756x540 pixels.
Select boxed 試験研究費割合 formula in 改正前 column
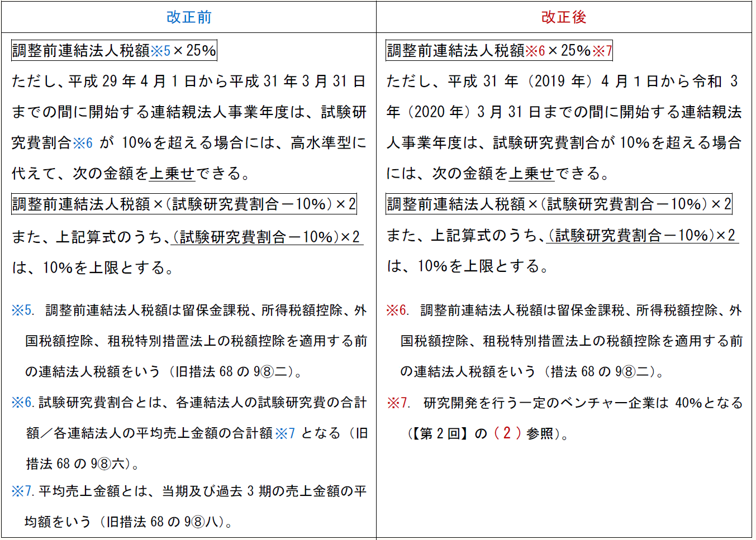(x=184, y=204)
